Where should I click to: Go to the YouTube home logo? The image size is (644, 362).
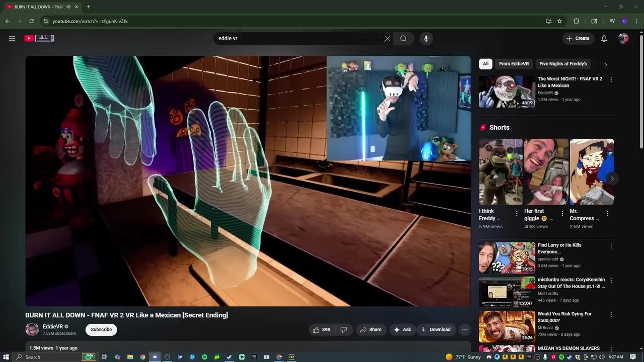pos(39,38)
